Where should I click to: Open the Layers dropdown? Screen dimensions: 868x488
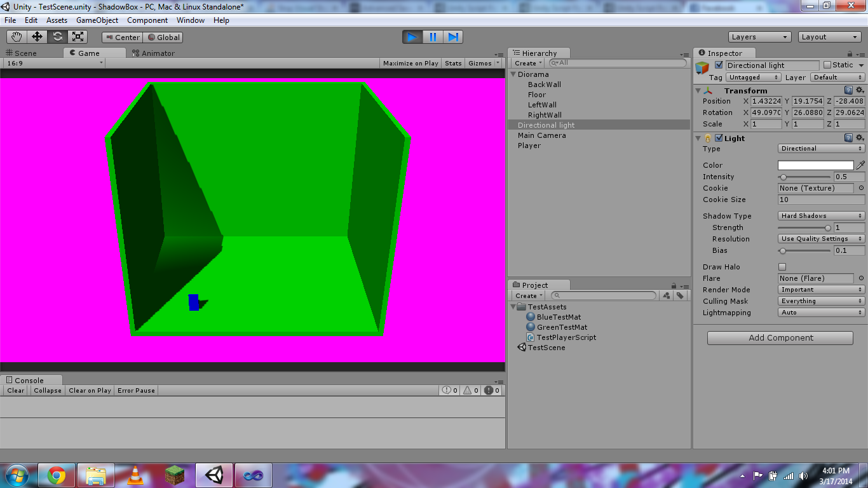pos(760,37)
